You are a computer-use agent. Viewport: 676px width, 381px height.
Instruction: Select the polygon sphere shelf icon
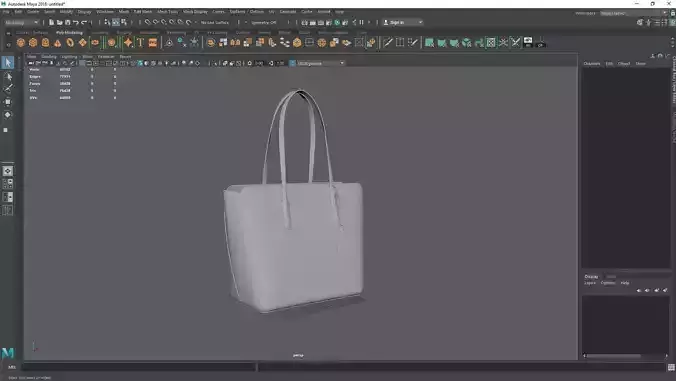pyautogui.click(x=21, y=42)
